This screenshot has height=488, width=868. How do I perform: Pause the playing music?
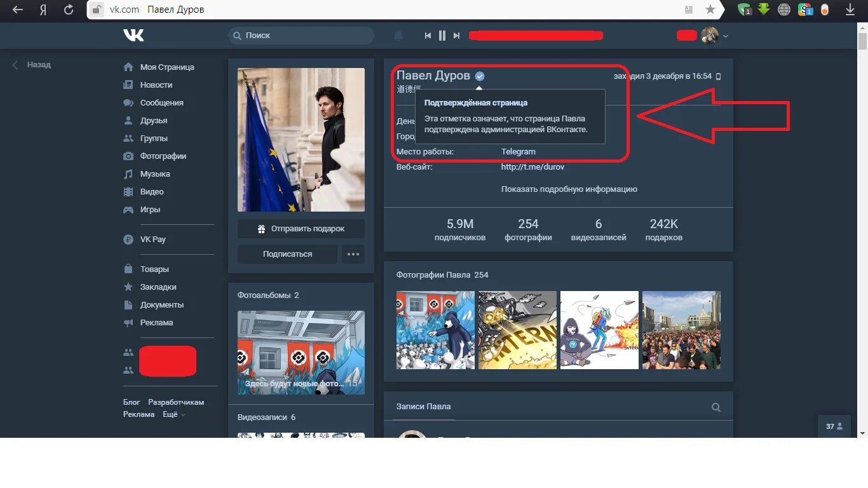pyautogui.click(x=442, y=36)
